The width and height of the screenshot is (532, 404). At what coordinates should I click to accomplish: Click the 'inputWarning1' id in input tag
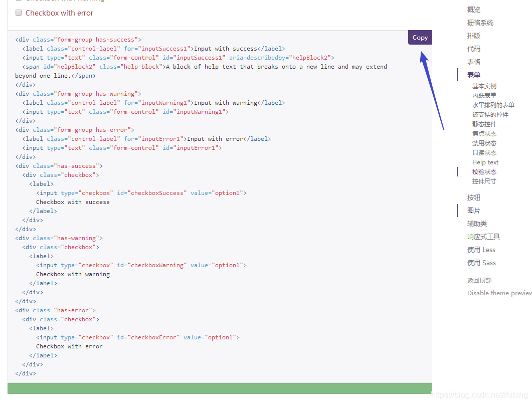coord(199,112)
